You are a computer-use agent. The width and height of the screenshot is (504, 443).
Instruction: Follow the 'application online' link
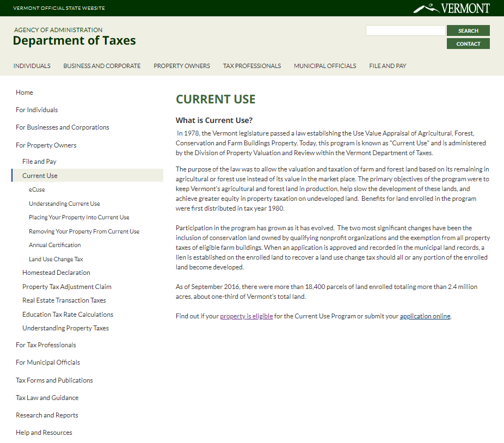click(x=425, y=316)
